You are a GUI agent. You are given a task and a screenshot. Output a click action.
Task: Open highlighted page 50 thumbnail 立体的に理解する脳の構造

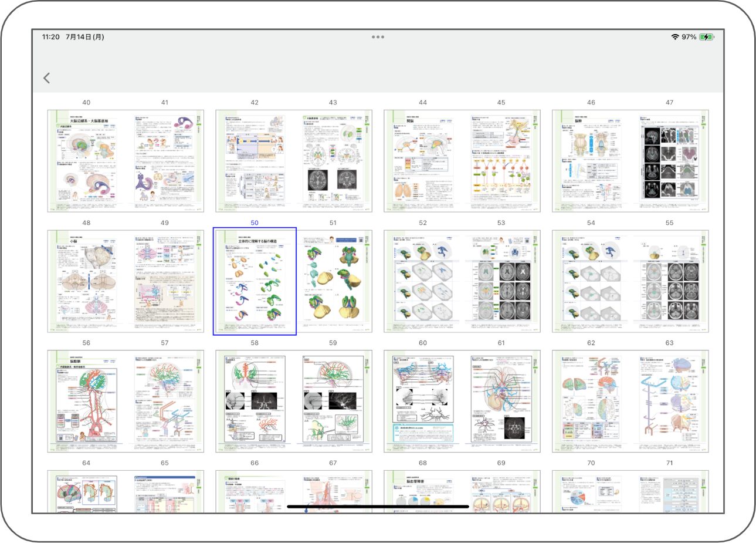coord(255,281)
